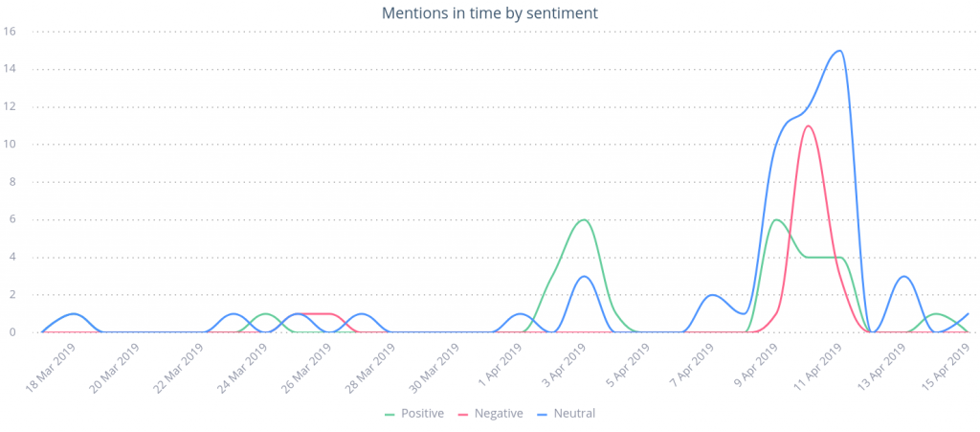980x432 pixels.
Task: Click the Neutral peak near 13 Apr 2019
Action: (x=903, y=276)
